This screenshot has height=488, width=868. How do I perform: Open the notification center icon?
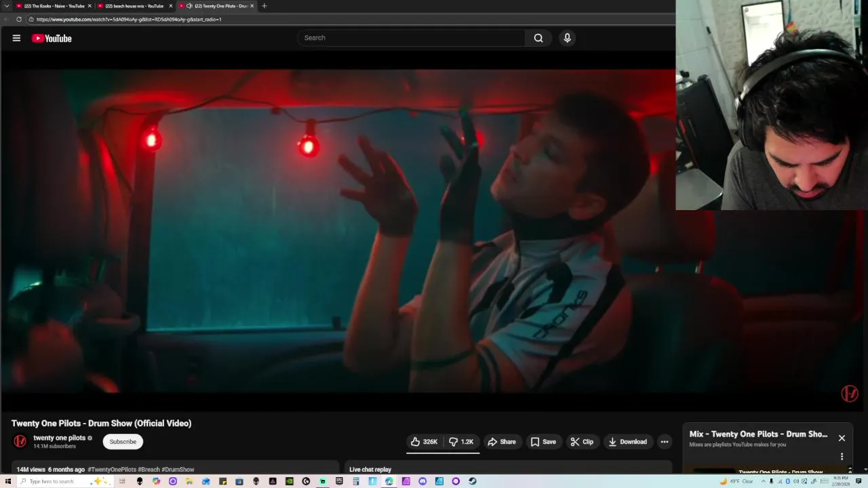click(x=859, y=481)
